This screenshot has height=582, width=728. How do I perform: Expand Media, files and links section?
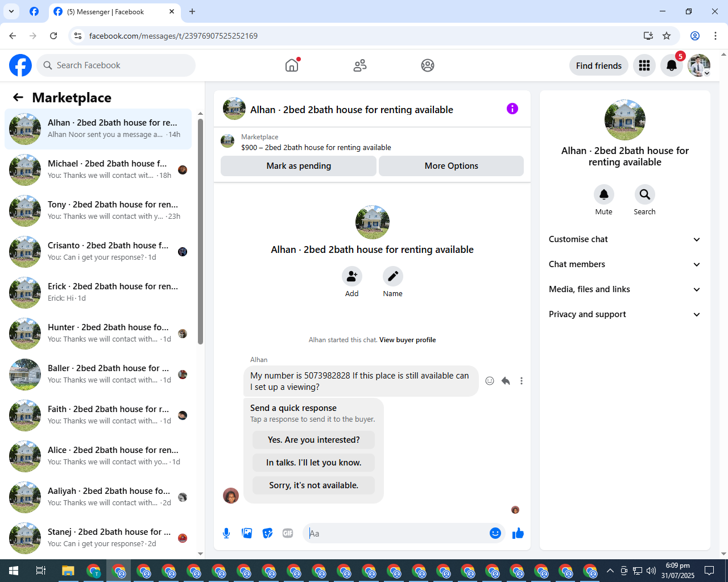coord(624,289)
